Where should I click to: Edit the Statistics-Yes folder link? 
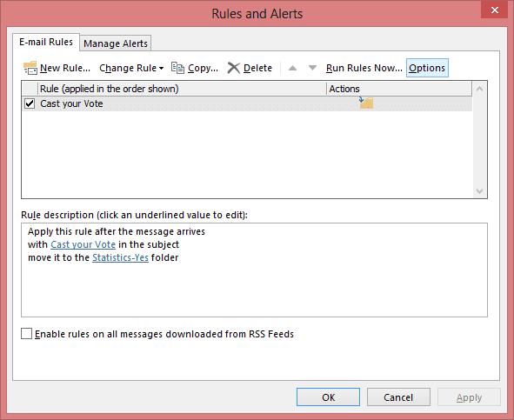(120, 257)
